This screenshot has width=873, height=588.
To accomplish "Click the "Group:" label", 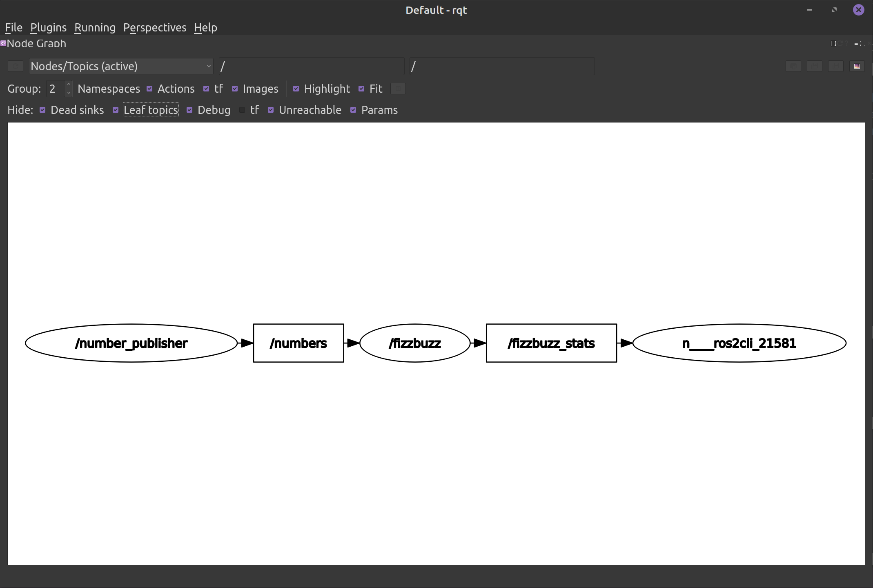I will click(24, 89).
